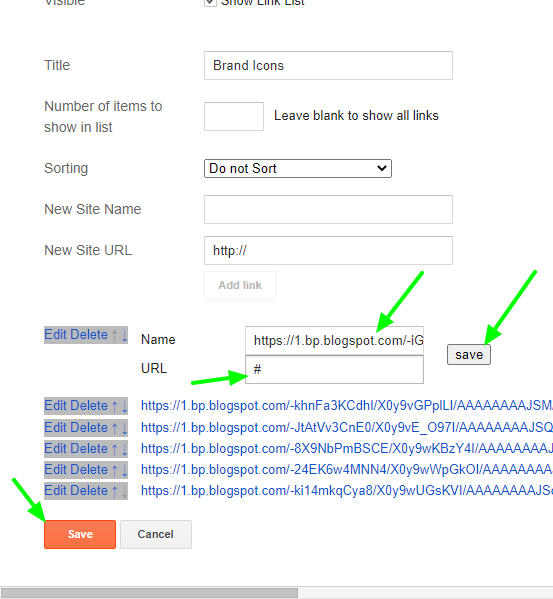Screen dimensions: 553x599
Task: Move the 24EK6w4MNN4 link up with arrow
Action: tap(115, 470)
